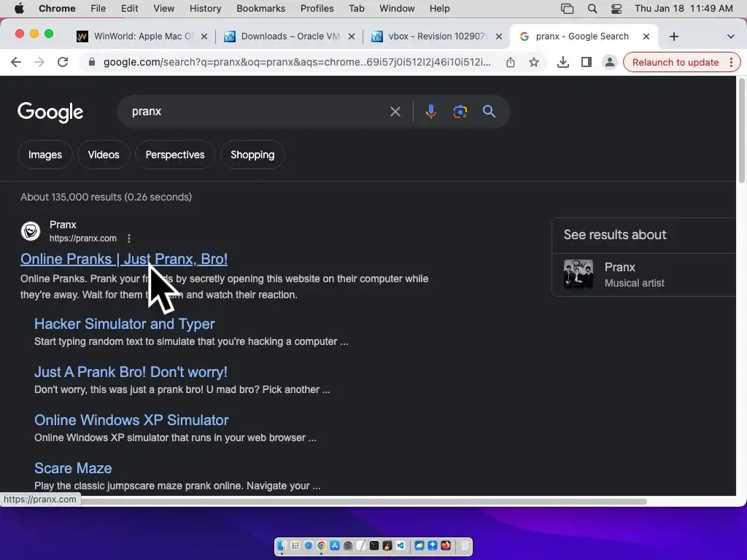Screen dimensions: 747x560
Task: Open the Scare Maze link
Action: [73, 468]
